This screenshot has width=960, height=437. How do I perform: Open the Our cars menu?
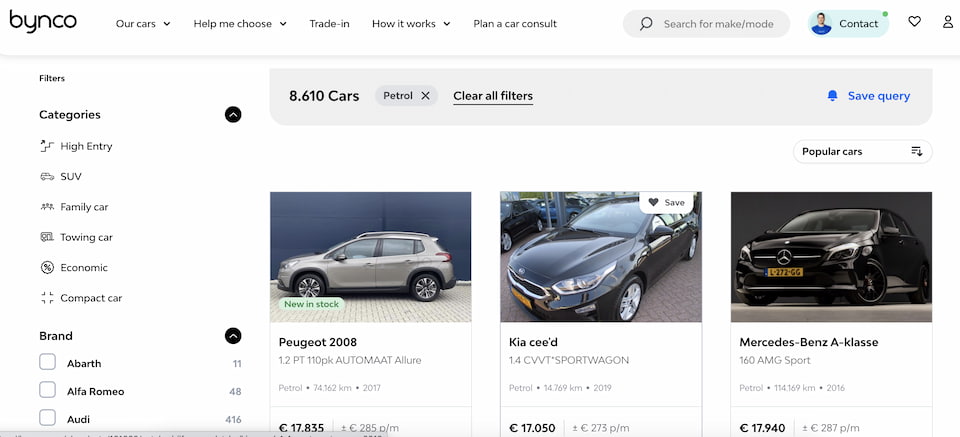pyautogui.click(x=143, y=24)
